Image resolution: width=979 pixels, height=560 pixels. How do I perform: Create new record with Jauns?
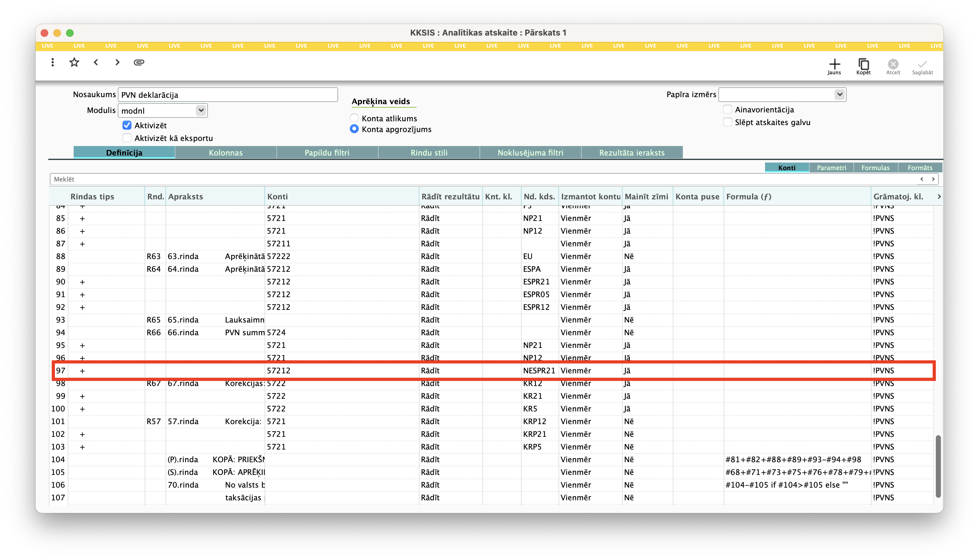(834, 67)
